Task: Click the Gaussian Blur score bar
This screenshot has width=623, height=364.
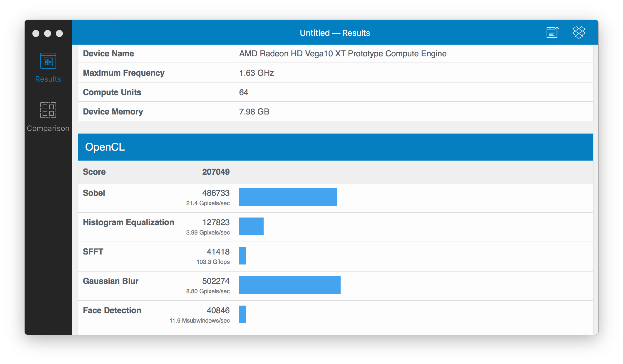Action: coord(290,285)
